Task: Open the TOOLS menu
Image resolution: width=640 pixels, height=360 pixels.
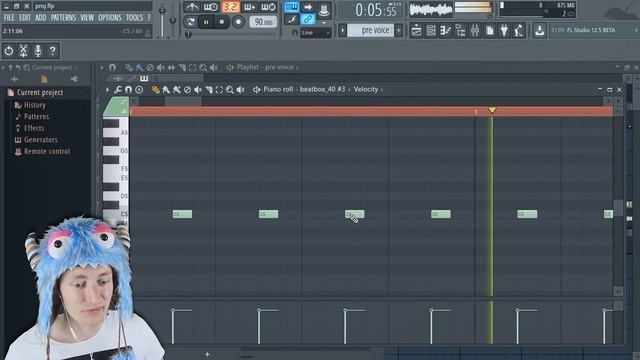Action: (x=134, y=18)
